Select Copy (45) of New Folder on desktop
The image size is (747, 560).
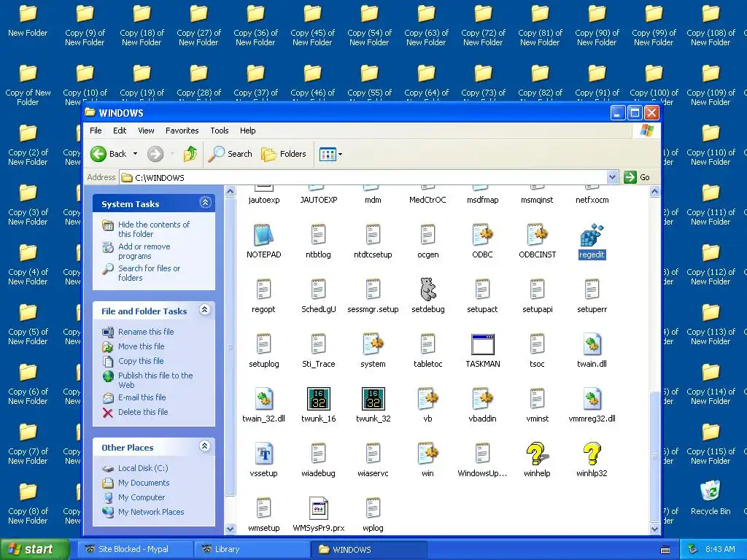click(312, 26)
